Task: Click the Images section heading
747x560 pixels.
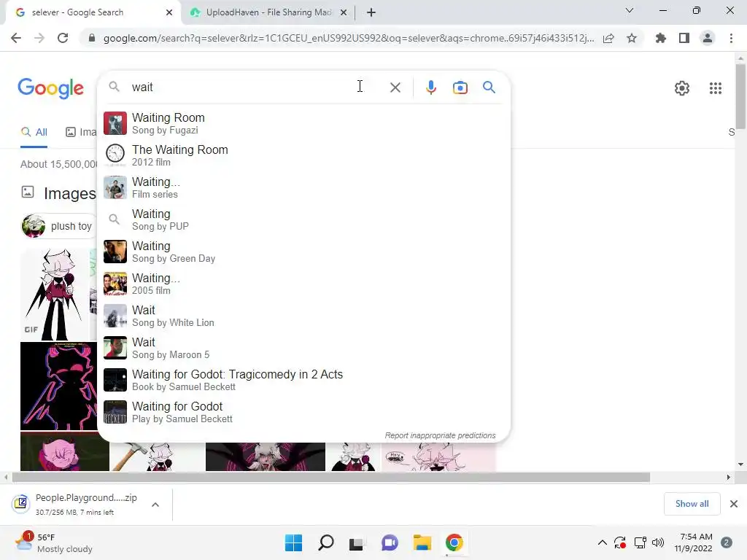Action: pos(69,193)
